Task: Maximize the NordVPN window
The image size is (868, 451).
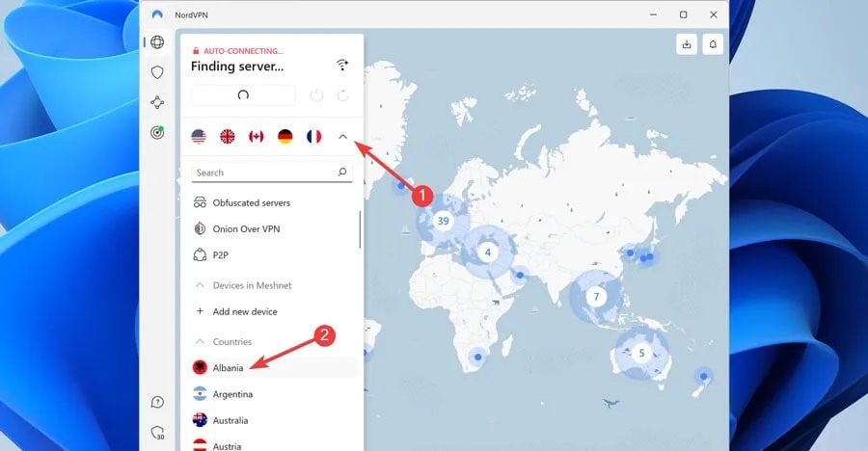Action: (683, 15)
